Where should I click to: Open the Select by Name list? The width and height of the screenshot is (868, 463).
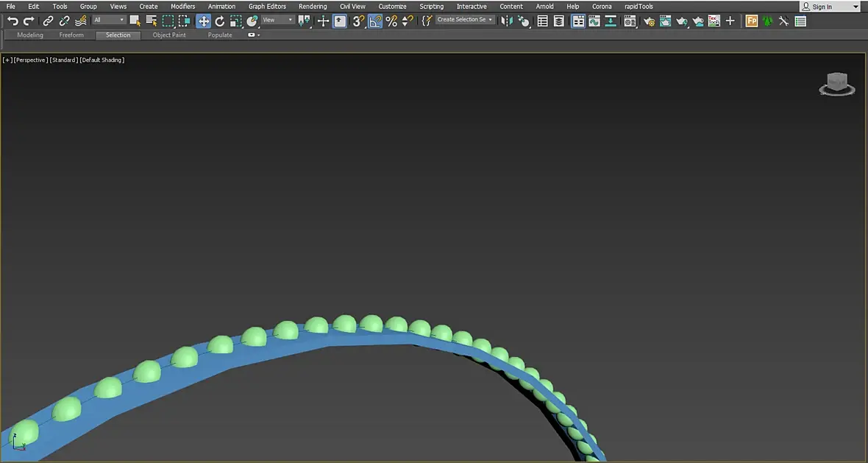(151, 21)
